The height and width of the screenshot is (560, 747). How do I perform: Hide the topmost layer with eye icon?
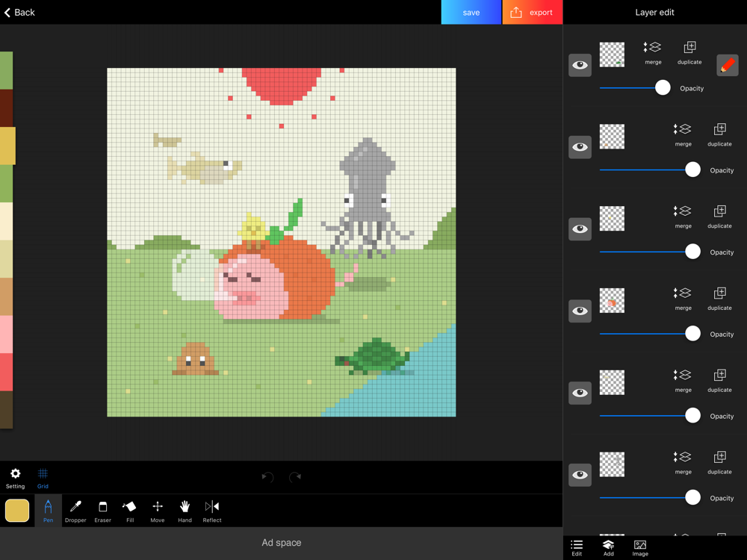pyautogui.click(x=580, y=65)
